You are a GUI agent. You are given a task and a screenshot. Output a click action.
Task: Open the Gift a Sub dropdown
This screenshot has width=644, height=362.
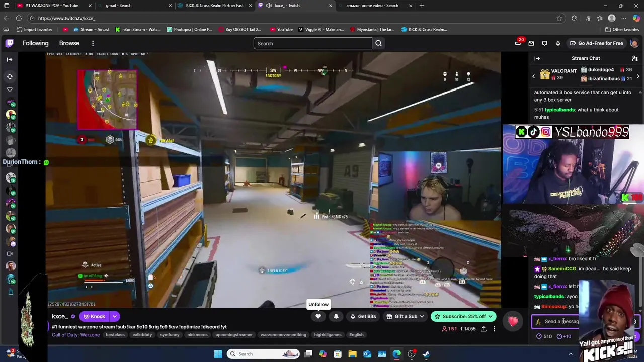point(406,316)
